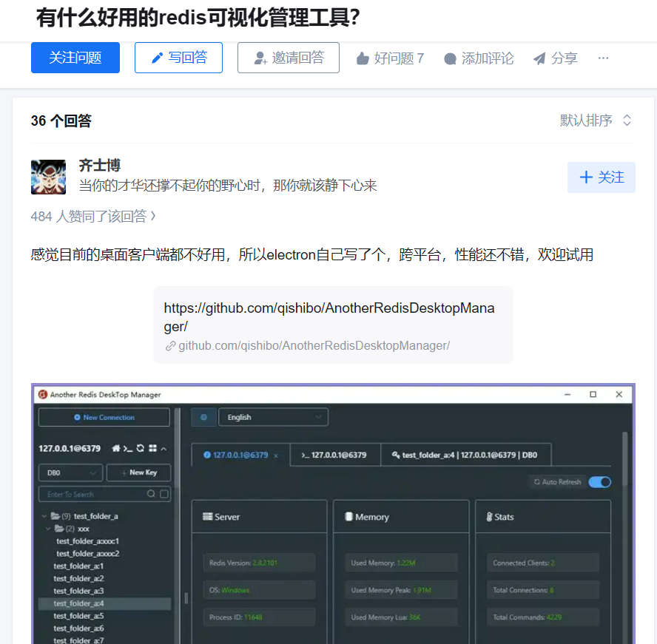
Task: Click the three-dots more options icon
Action: tap(603, 58)
